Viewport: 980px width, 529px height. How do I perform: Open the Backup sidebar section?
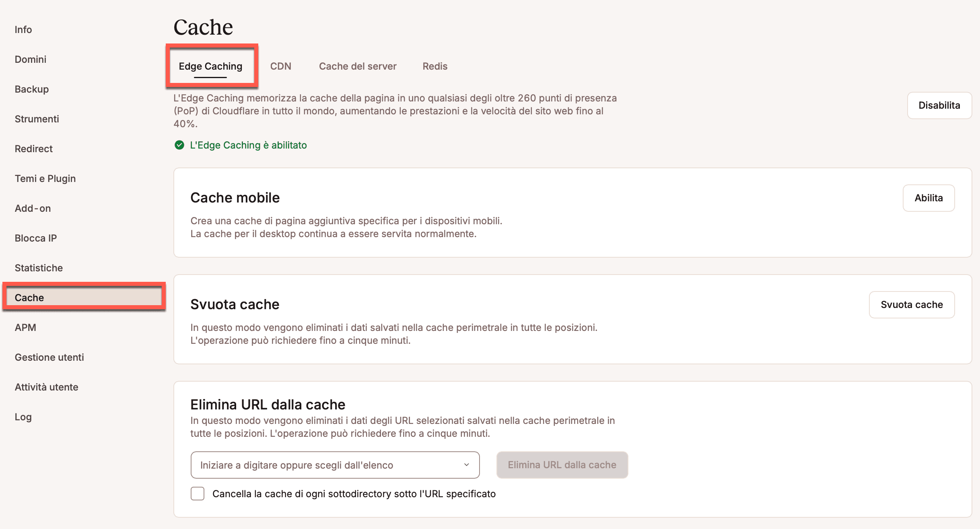pos(32,89)
